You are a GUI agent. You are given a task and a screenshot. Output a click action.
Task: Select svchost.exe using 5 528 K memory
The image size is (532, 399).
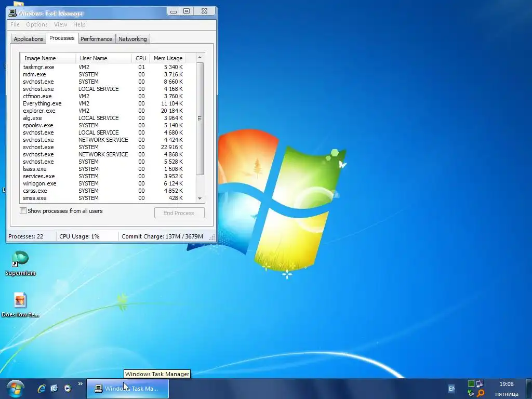(x=103, y=162)
